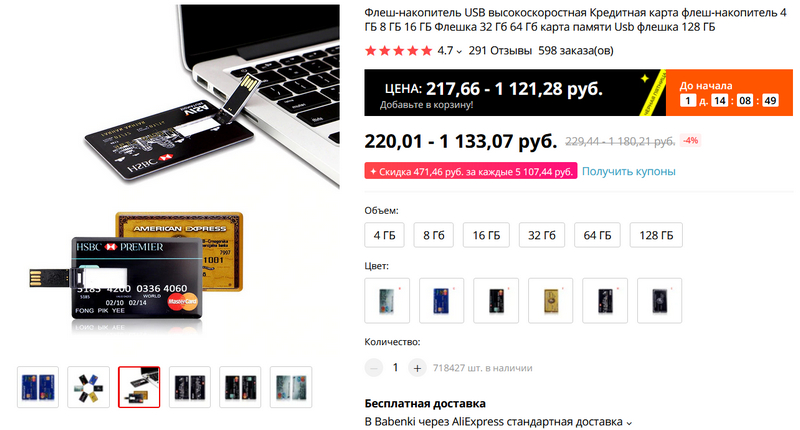800x430 pixels.
Task: Expand the 4.7 rating breakdown dropdown
Action: (459, 51)
